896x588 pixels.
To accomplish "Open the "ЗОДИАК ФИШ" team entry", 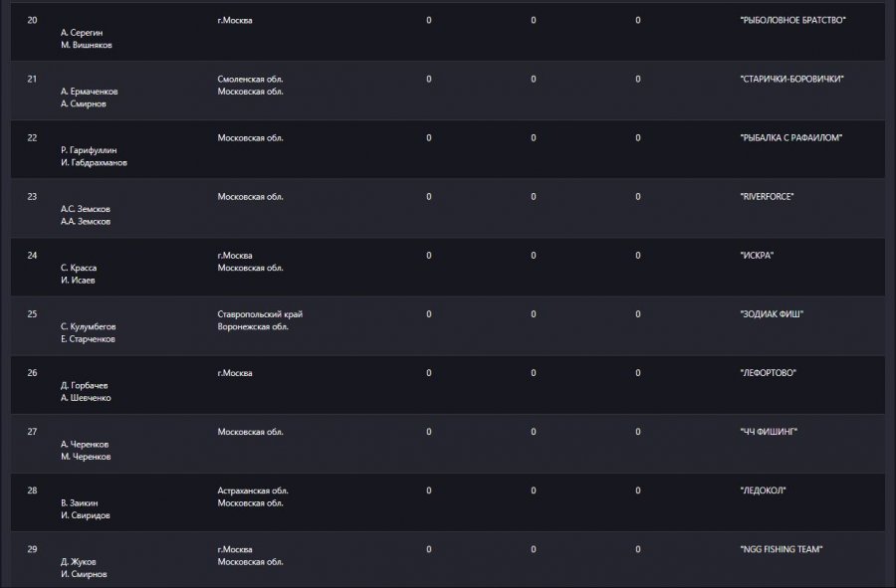I will (x=772, y=314).
